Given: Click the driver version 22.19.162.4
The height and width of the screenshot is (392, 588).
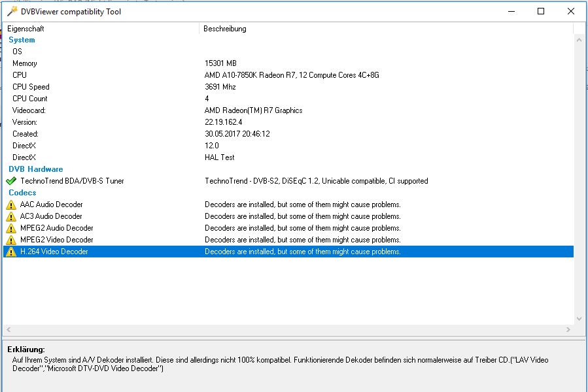Looking at the screenshot, I should coord(224,122).
